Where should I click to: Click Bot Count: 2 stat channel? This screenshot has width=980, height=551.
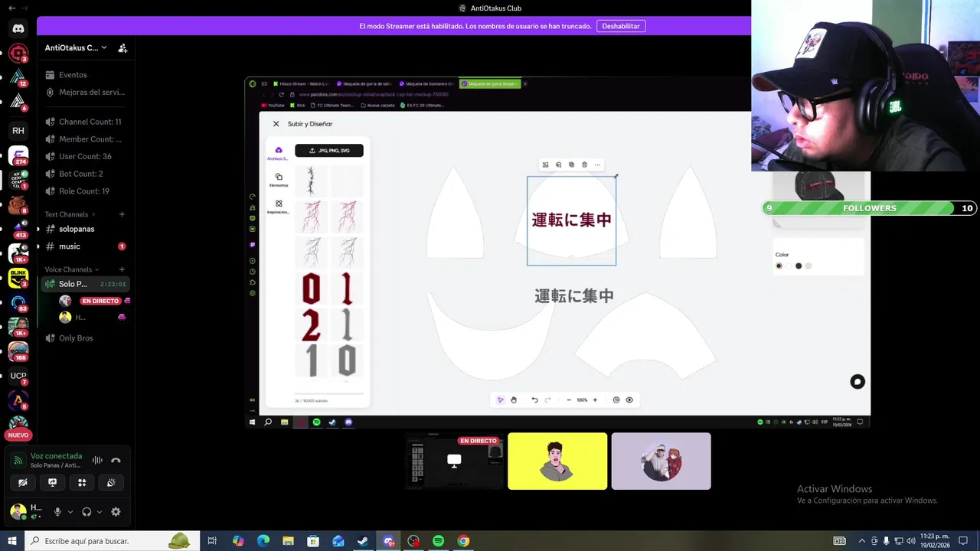click(86, 174)
